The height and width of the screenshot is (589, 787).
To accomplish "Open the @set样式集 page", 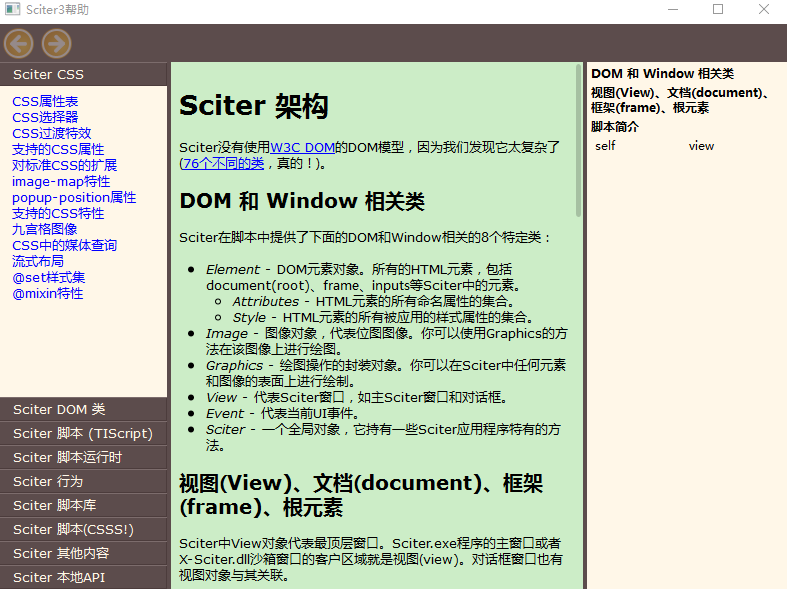I will click(49, 278).
